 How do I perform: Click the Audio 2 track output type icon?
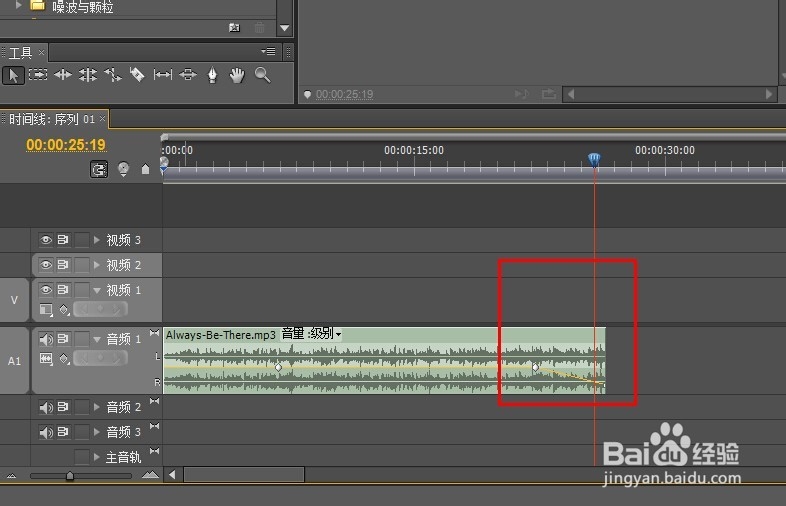coord(154,401)
